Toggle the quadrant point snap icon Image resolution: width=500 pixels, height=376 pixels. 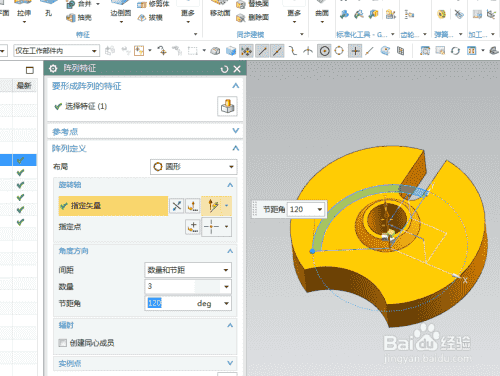[339, 51]
